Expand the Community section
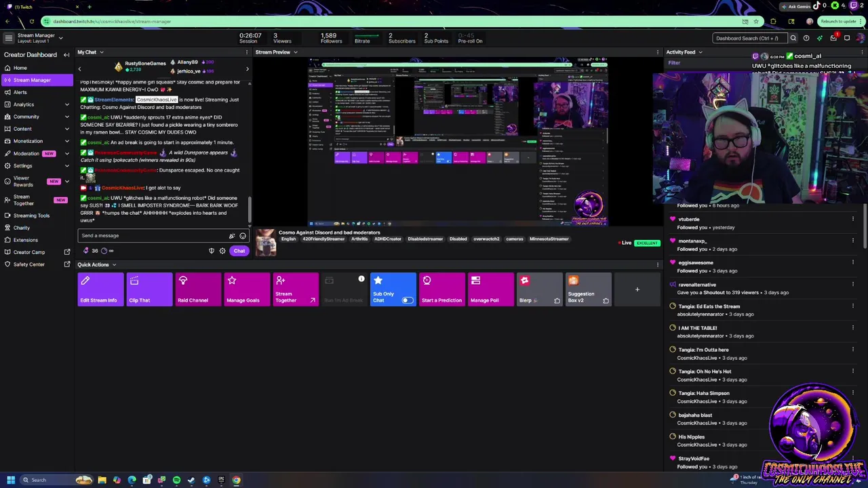This screenshot has width=868, height=488. tap(66, 117)
